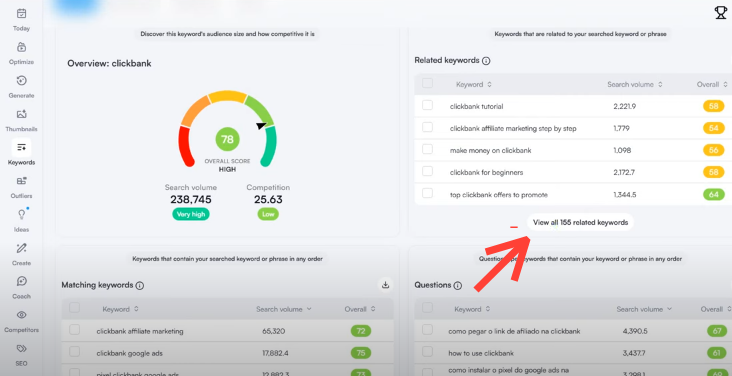This screenshot has height=376, width=732.
Task: Click the 72 overall score badge
Action: [361, 331]
